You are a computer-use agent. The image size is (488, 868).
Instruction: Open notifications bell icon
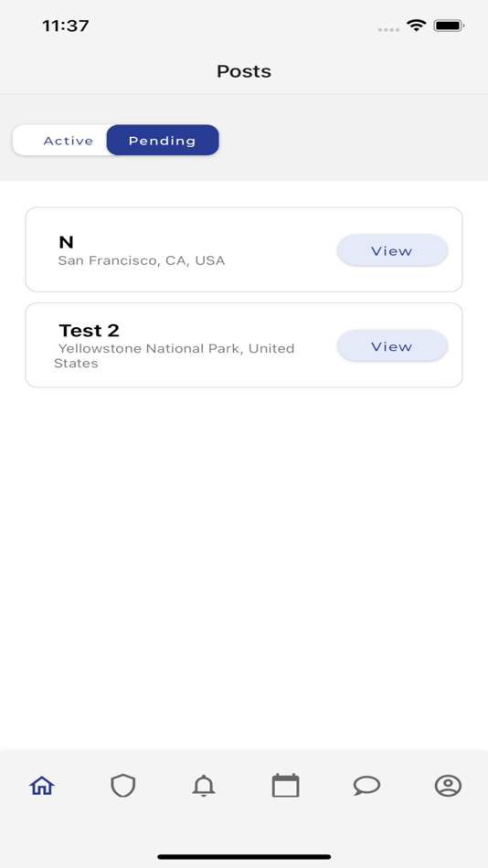[x=204, y=786]
